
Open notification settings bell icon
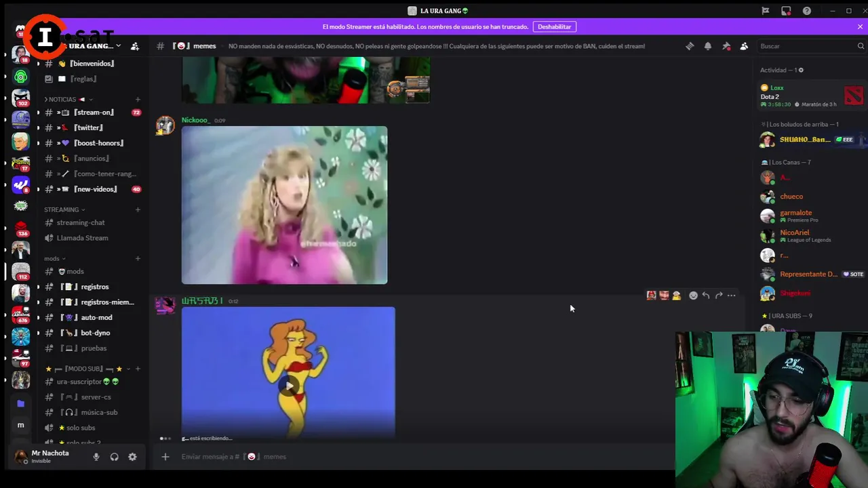point(708,46)
